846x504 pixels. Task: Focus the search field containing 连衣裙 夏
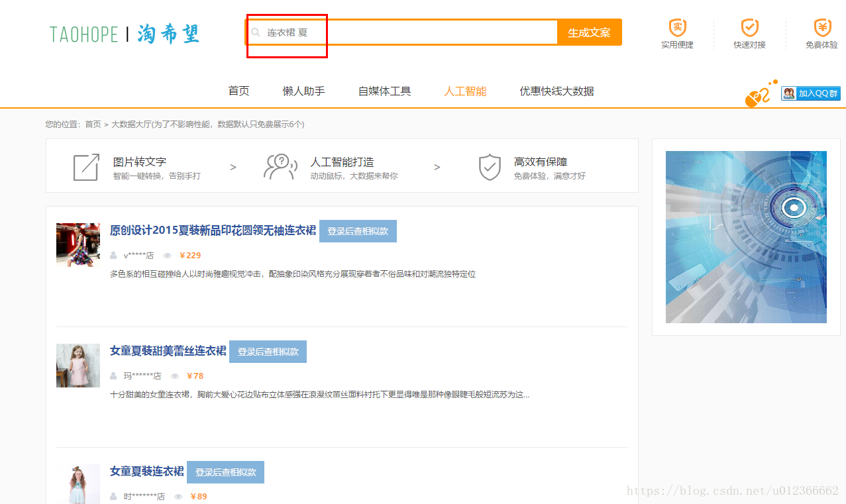pos(401,32)
